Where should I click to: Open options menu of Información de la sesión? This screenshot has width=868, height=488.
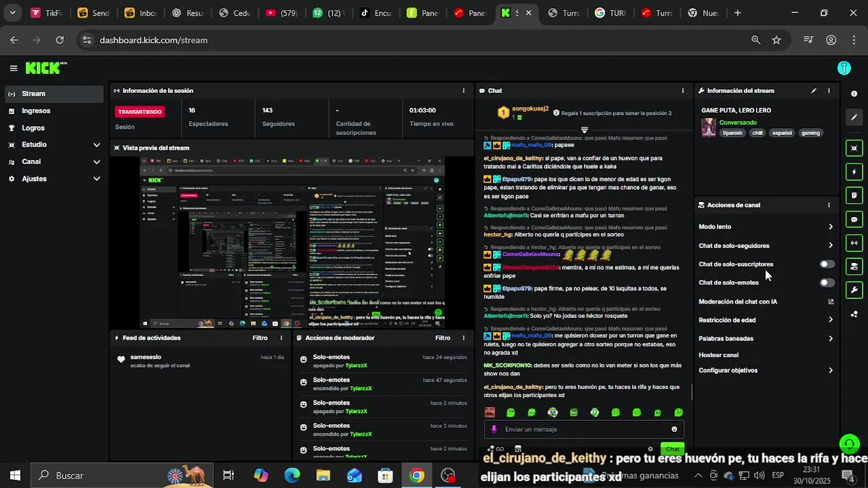[464, 90]
